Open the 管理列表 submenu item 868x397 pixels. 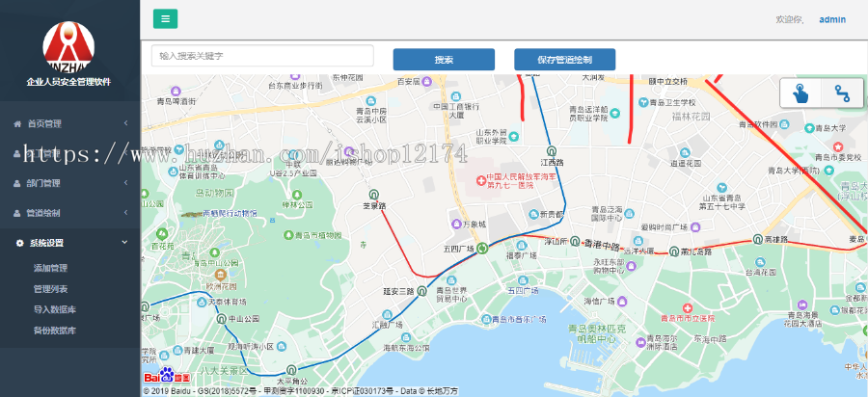50,289
